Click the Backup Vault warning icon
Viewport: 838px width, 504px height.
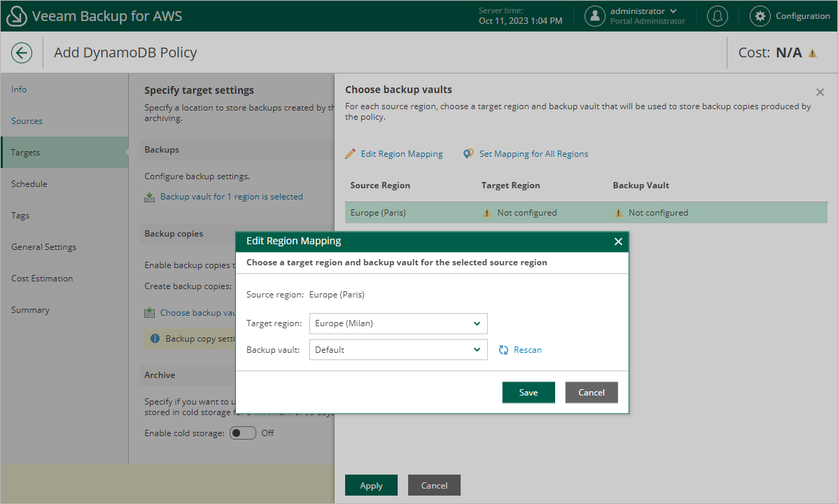tap(618, 213)
